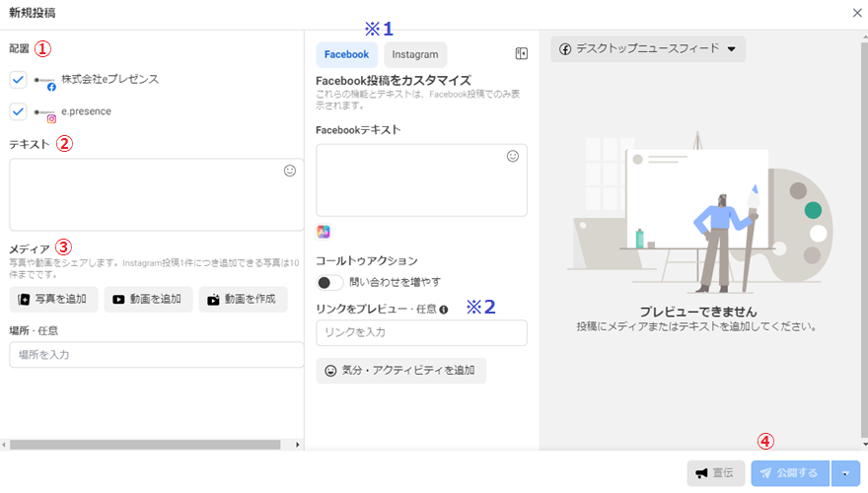
Task: Click the 株式会社eプレゼンス Facebook page avatar
Action: 44,81
